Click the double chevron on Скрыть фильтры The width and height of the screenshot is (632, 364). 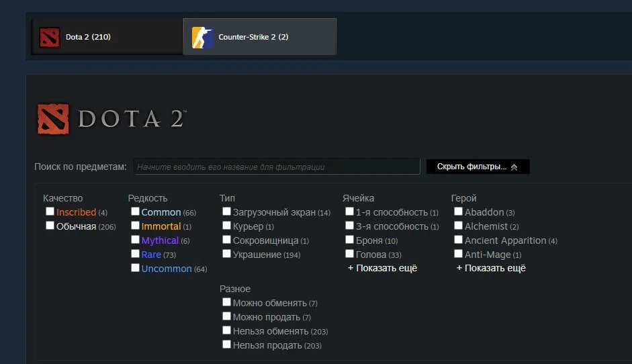[x=514, y=167]
